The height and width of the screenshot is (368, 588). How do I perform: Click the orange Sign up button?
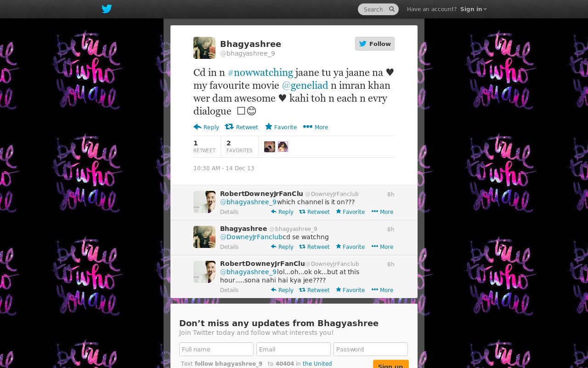(391, 364)
